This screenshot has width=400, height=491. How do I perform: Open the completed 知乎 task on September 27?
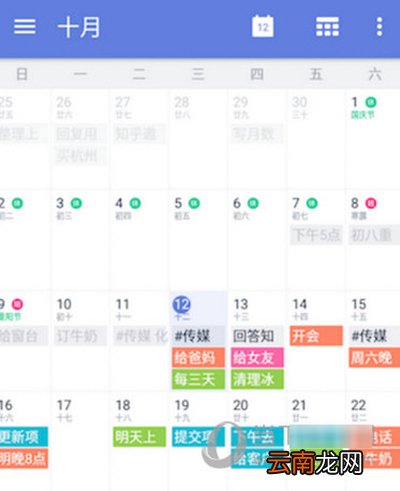139,134
